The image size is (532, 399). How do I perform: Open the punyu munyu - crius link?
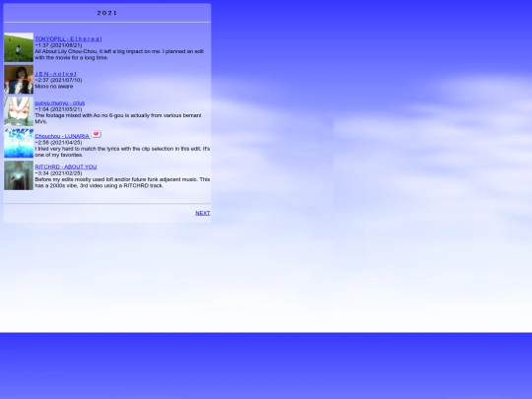tap(60, 103)
